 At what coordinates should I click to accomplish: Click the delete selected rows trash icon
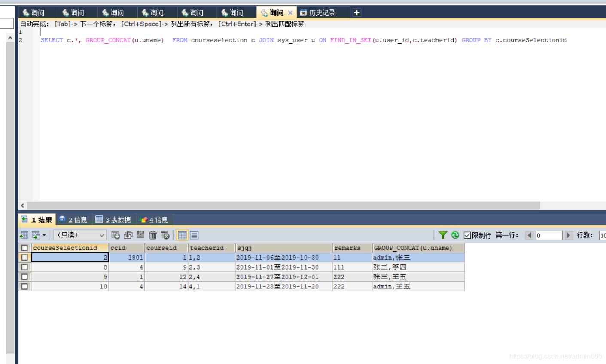(153, 235)
